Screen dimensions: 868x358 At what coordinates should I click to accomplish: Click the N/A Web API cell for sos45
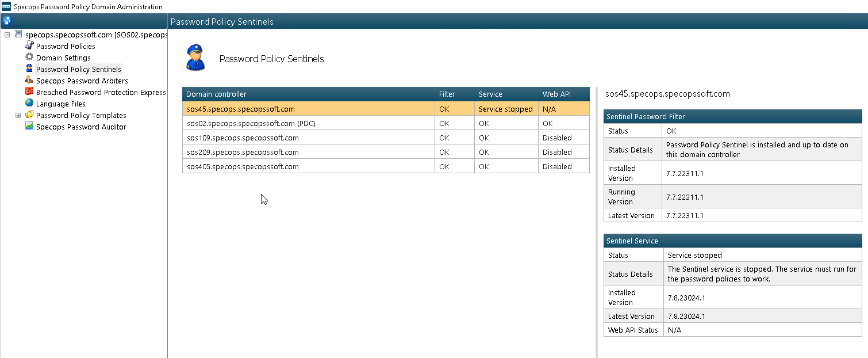(564, 109)
